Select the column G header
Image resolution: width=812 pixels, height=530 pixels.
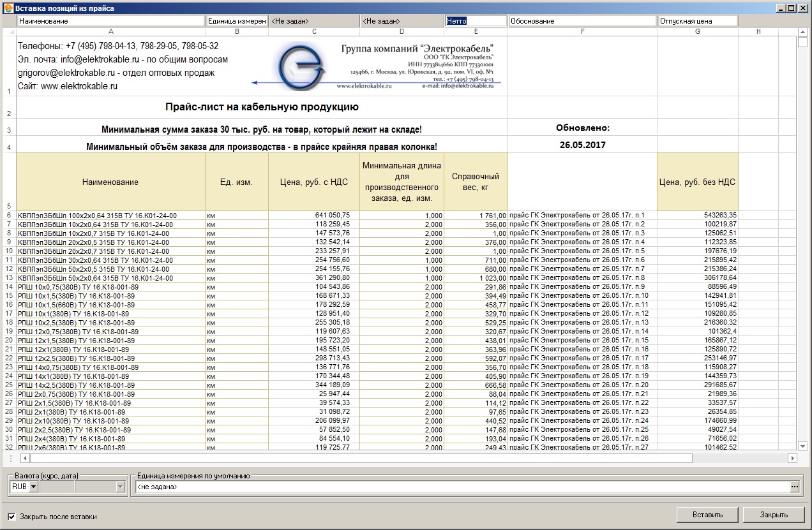pyautogui.click(x=697, y=31)
